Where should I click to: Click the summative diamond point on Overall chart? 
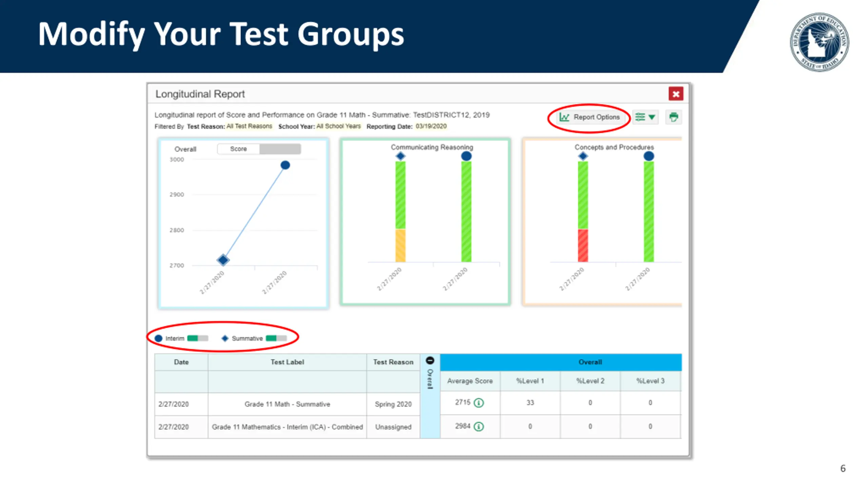223,260
